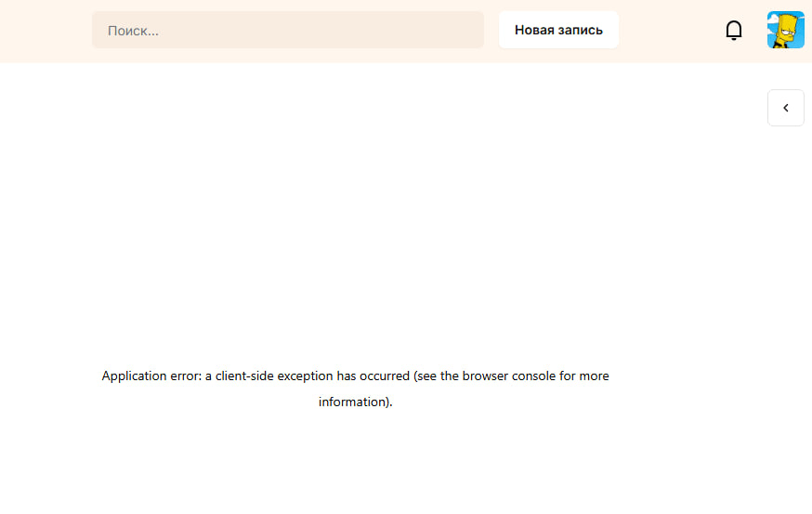Open the account picture in the header
The height and width of the screenshot is (514, 812).
(786, 30)
